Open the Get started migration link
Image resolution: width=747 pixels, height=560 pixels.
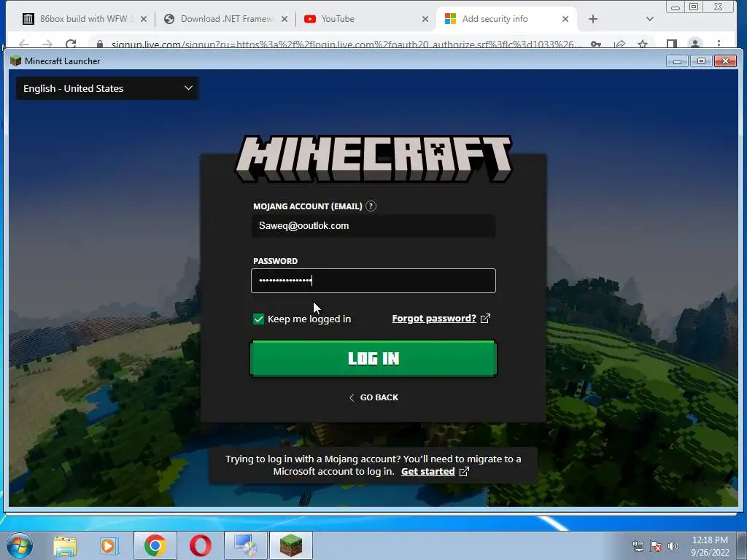click(427, 472)
